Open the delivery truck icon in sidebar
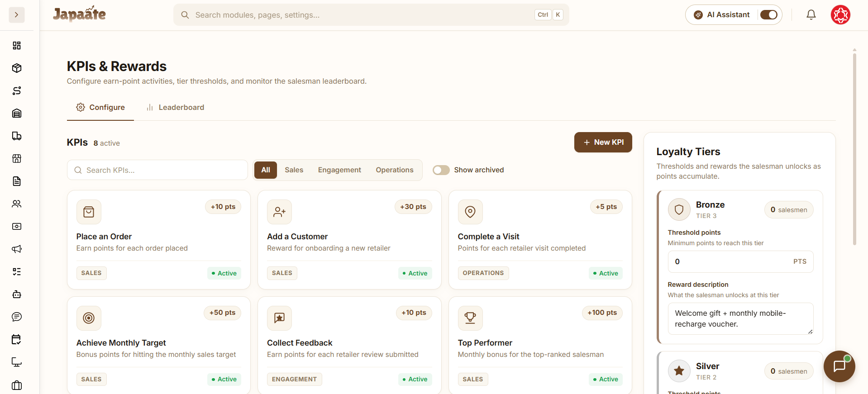Image resolution: width=868 pixels, height=394 pixels. (17, 136)
